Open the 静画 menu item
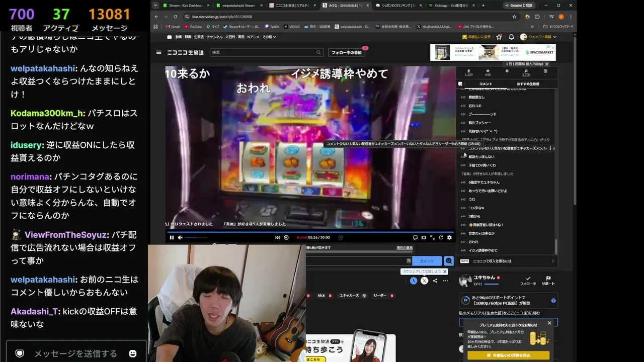Screen dimensions: 644x362 (188, 37)
